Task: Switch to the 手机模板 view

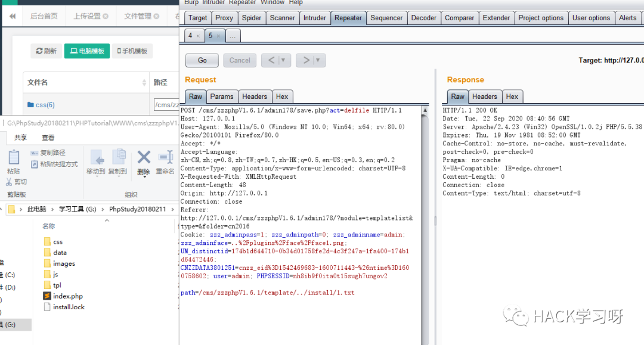Action: (132, 51)
